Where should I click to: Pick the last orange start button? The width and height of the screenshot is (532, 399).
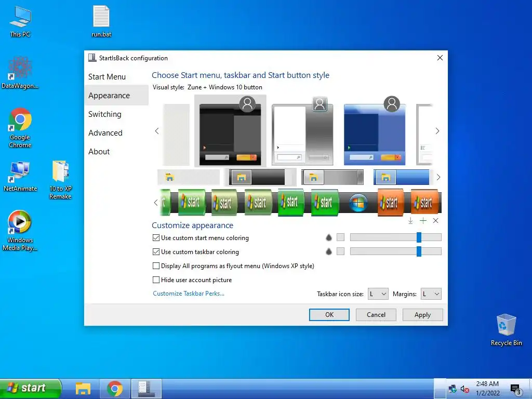(424, 203)
